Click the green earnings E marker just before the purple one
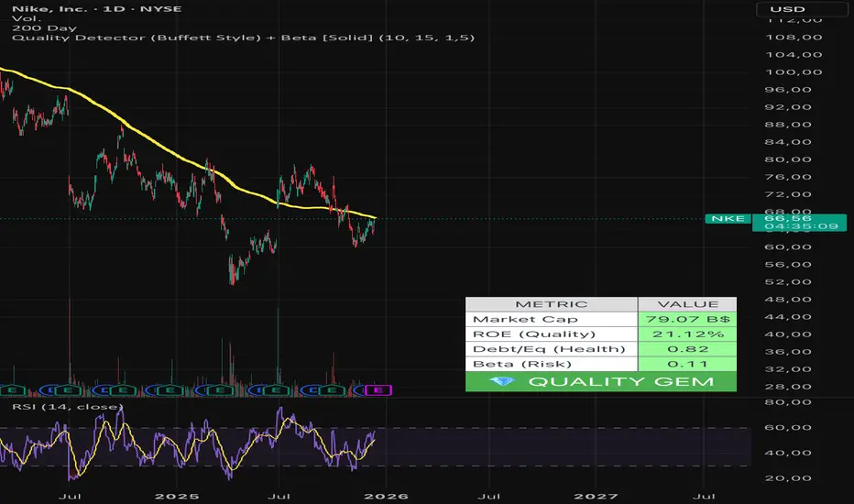 [331, 390]
